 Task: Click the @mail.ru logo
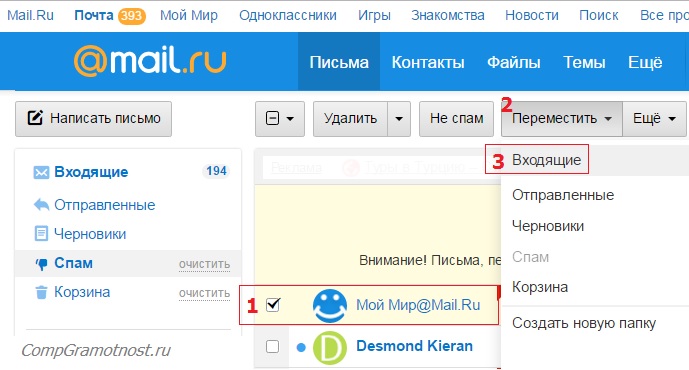tap(150, 61)
